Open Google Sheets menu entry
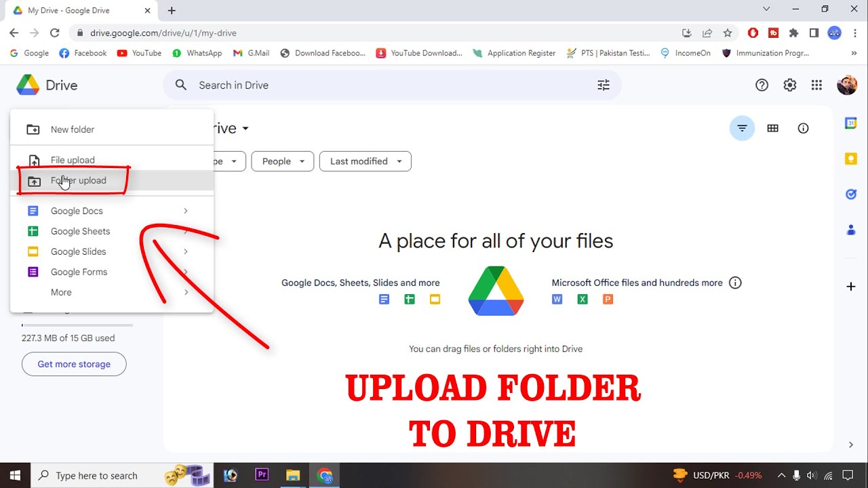Screen dimensions: 868x488 pyautogui.click(x=112, y=231)
